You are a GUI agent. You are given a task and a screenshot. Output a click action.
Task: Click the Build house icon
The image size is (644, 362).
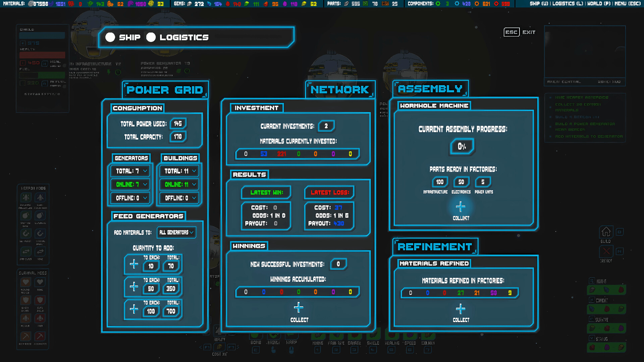point(606,232)
